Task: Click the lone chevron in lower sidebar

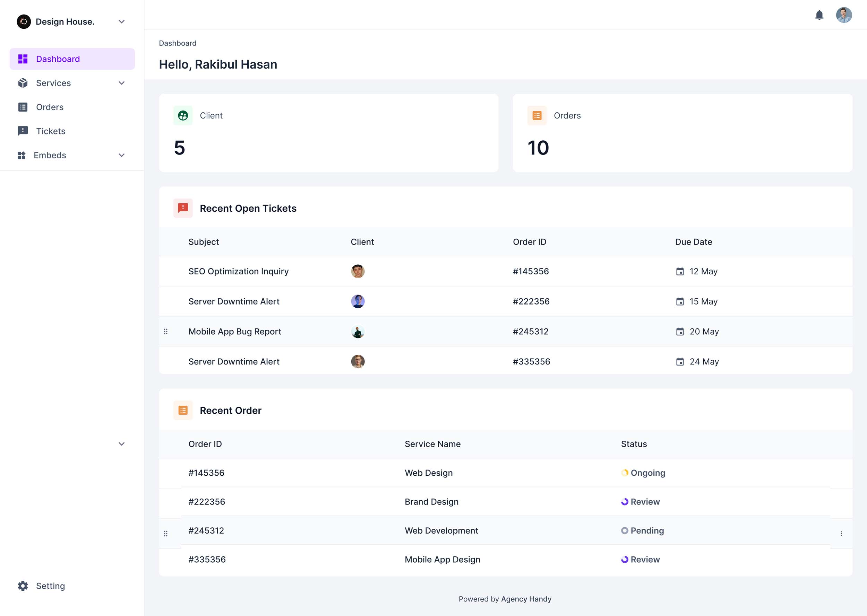Action: click(121, 444)
